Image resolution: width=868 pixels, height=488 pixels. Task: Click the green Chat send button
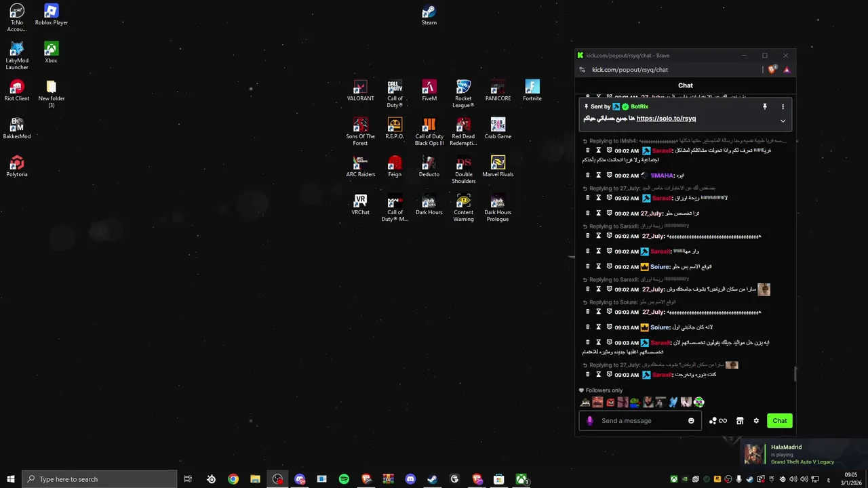point(779,421)
